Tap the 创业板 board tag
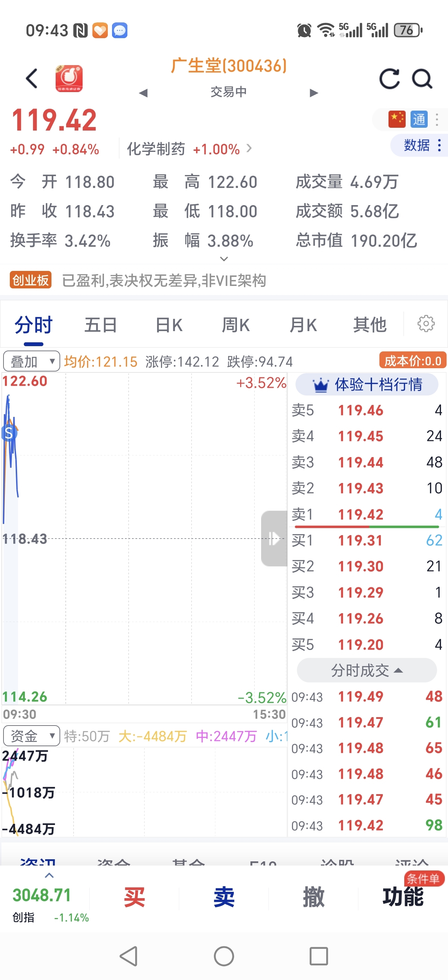The image size is (448, 980). point(30,280)
